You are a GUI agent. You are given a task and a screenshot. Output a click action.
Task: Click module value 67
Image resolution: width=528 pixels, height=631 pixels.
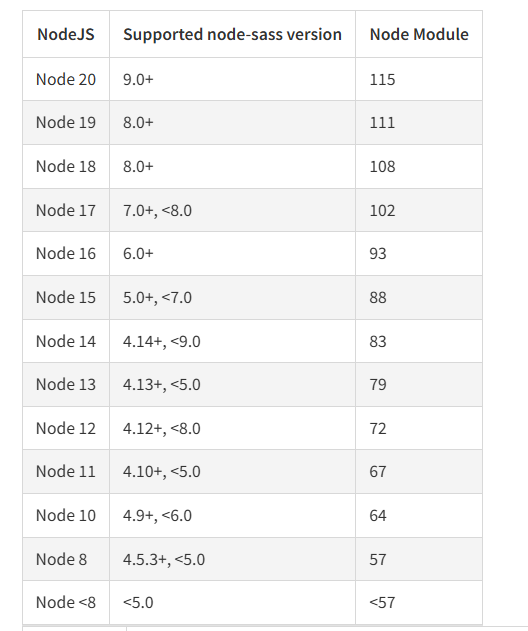tap(419, 471)
